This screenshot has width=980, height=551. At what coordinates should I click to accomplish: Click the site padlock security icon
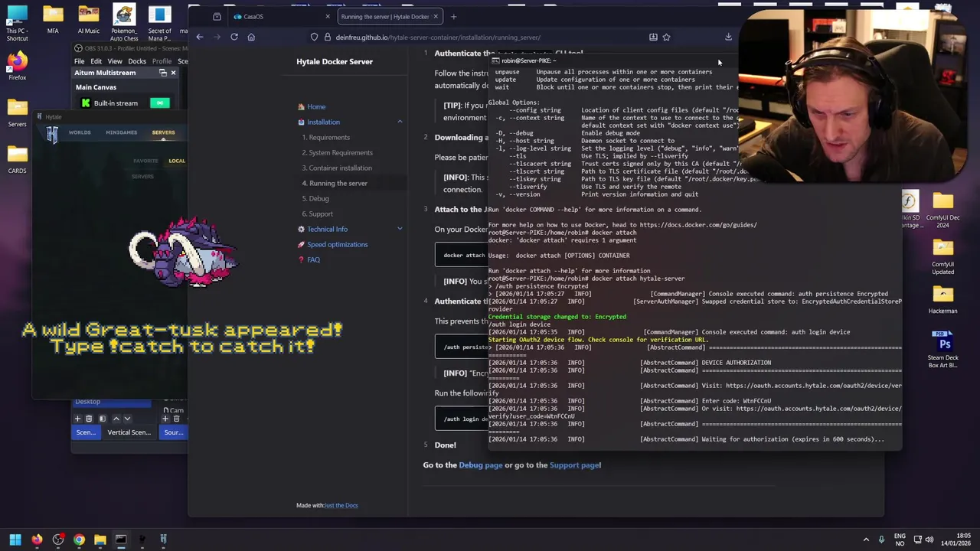click(328, 37)
